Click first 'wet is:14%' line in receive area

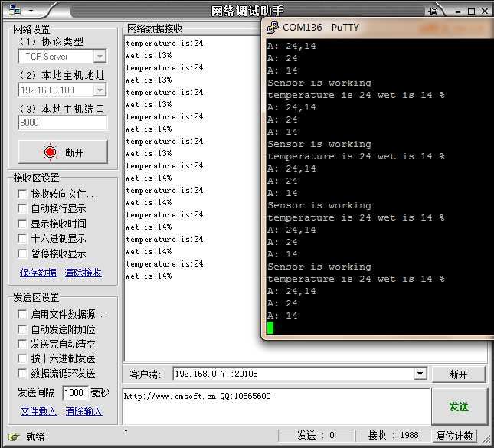coord(149,129)
